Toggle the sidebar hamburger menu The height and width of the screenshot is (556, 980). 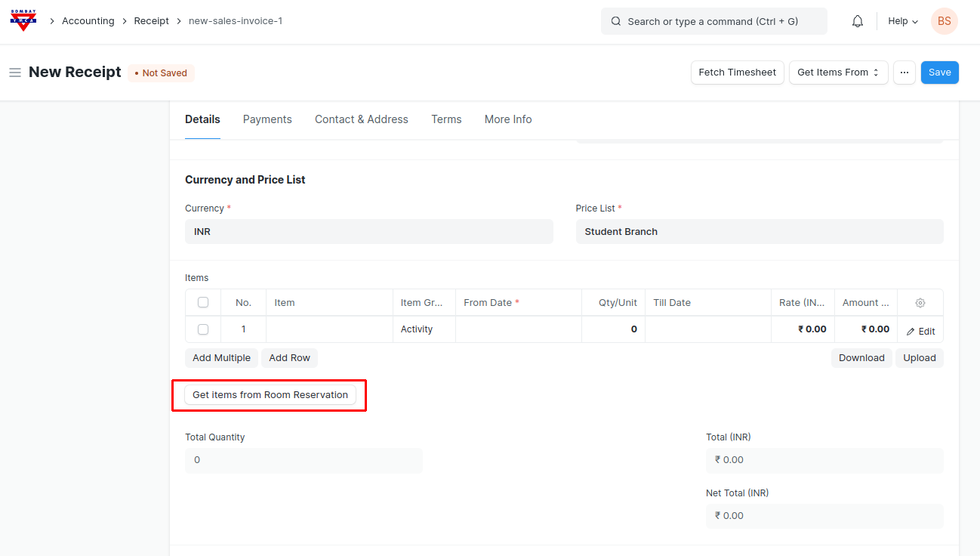click(x=14, y=73)
